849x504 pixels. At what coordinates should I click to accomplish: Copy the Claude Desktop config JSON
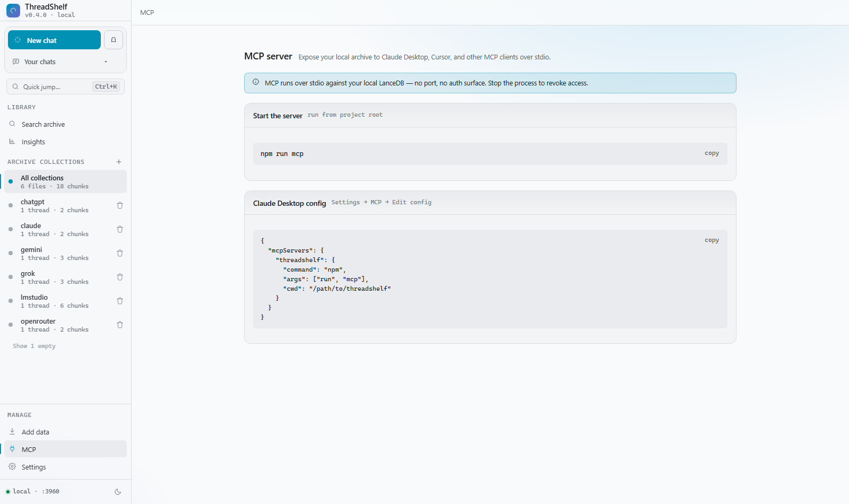(712, 240)
